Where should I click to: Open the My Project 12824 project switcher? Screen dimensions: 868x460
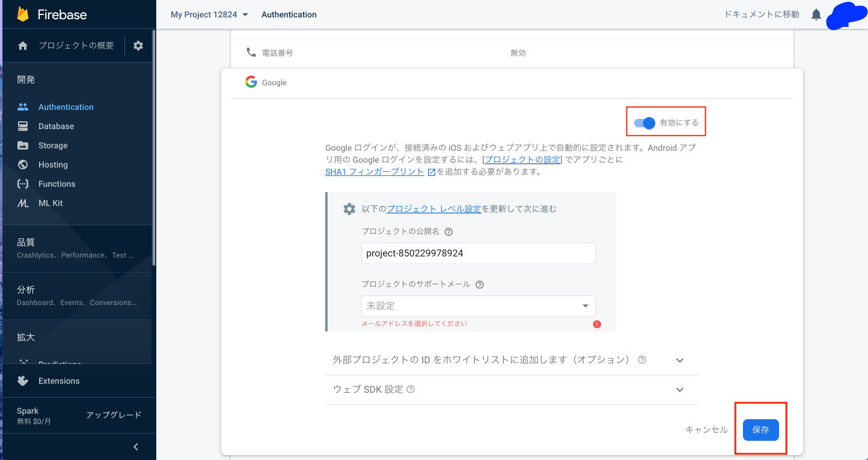[209, 14]
